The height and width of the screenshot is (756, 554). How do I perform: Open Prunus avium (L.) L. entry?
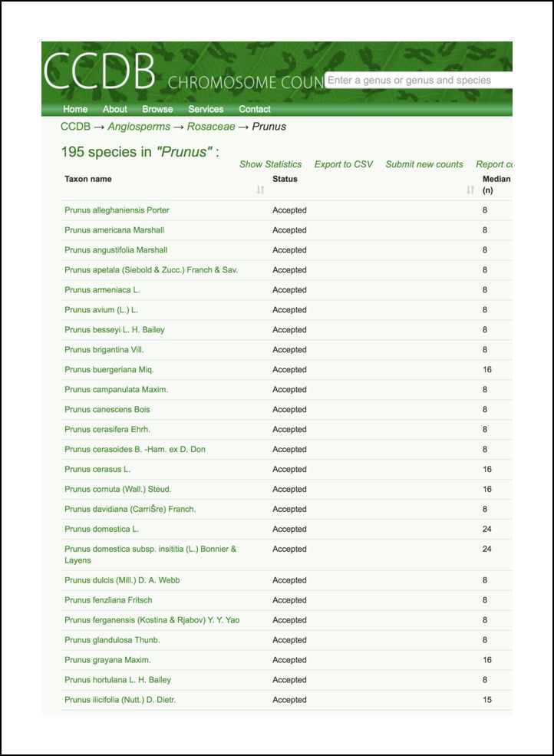(x=101, y=309)
